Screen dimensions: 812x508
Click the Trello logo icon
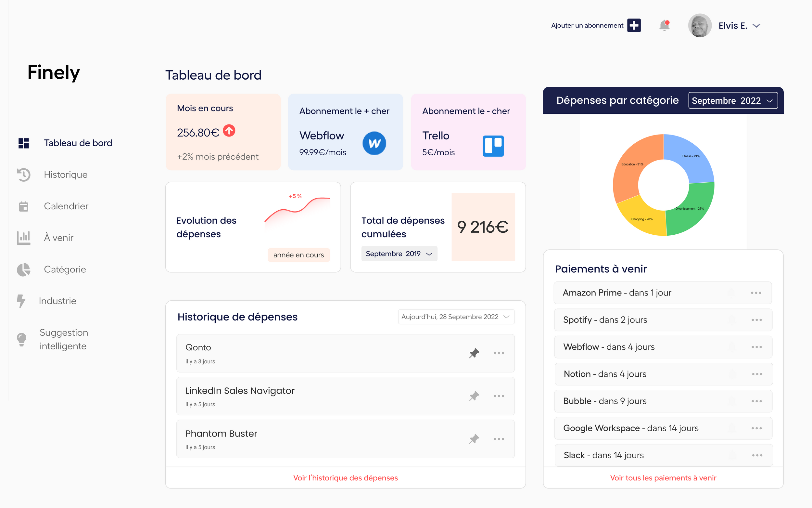tap(493, 146)
